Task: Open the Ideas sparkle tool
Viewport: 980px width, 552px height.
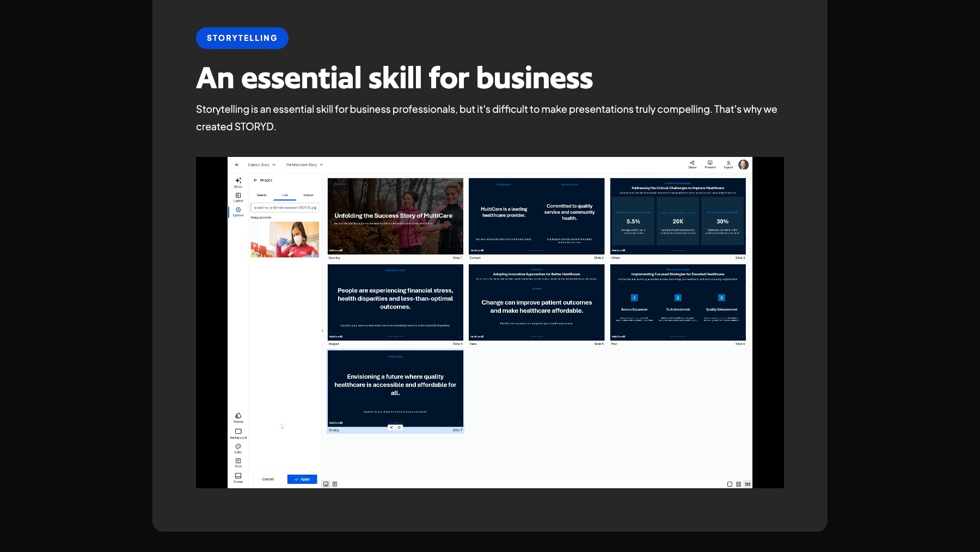Action: coord(238,182)
